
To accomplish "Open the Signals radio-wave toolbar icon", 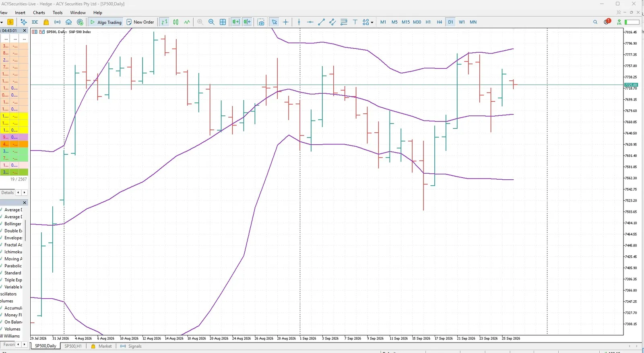I will point(58,22).
